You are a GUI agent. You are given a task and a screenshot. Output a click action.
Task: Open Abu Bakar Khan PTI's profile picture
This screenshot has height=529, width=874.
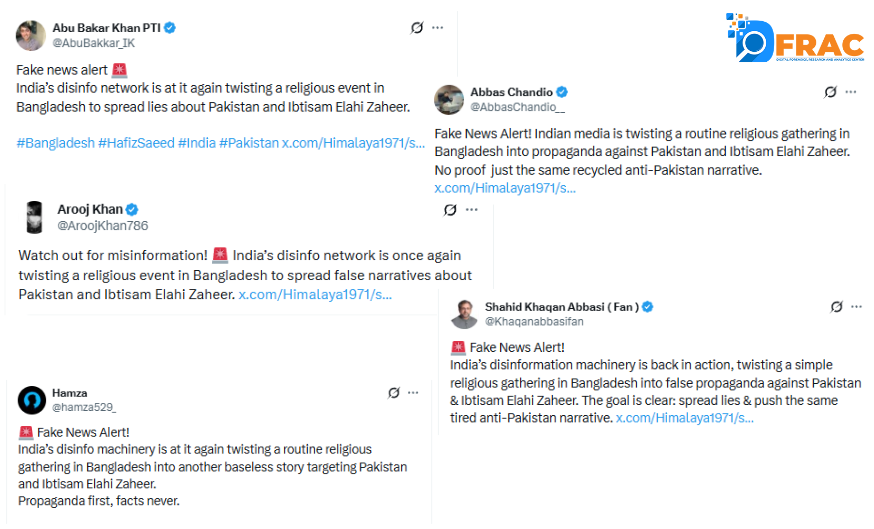(x=31, y=35)
